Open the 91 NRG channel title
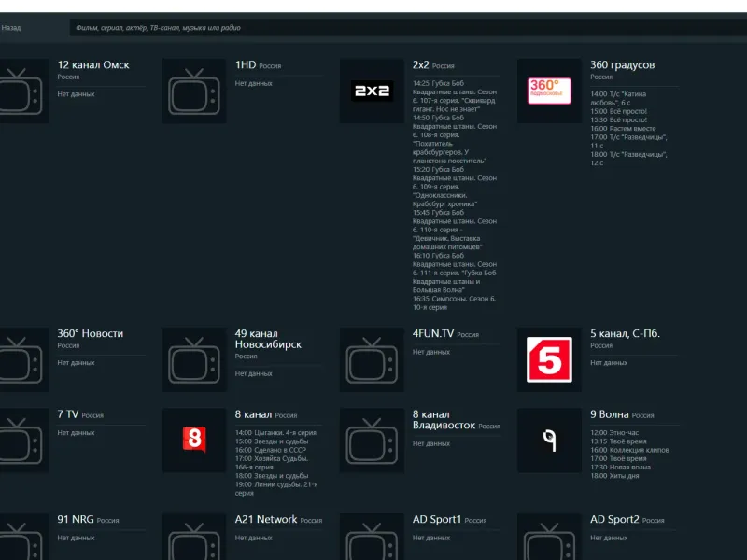 point(76,519)
